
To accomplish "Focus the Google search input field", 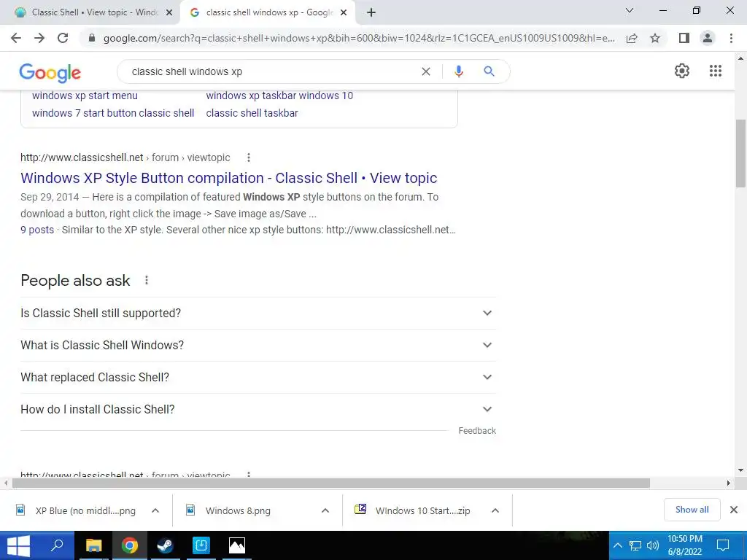I will point(271,71).
